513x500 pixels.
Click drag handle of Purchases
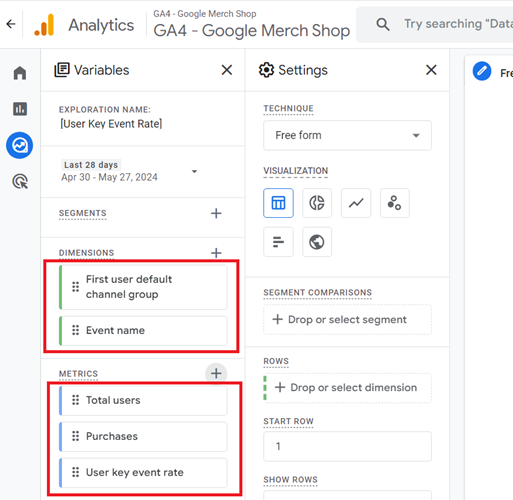76,436
